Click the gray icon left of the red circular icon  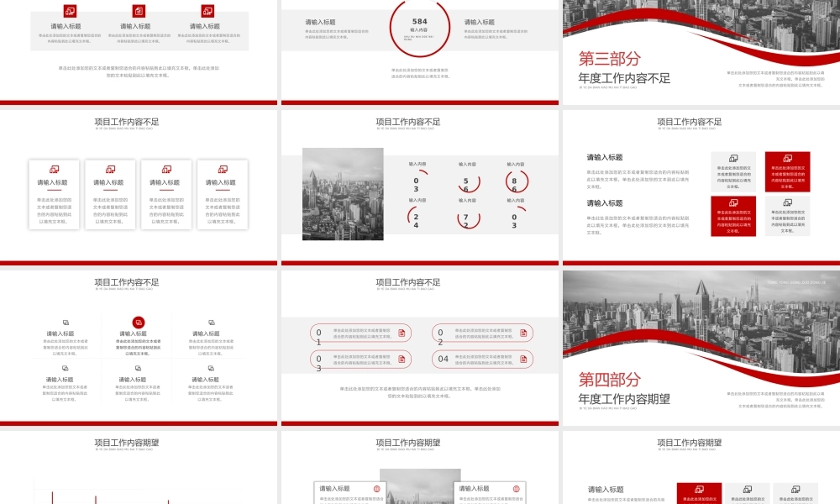pyautogui.click(x=66, y=323)
